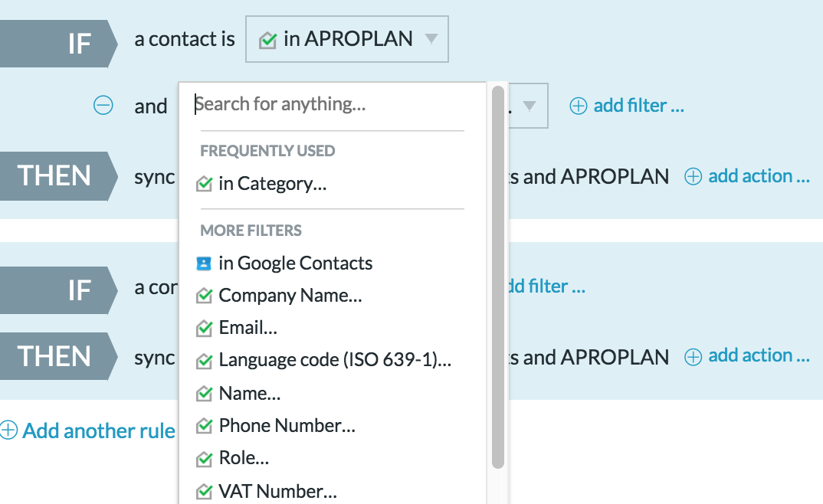The height and width of the screenshot is (504, 823).
Task: Pick the 'Email...' filter option
Action: pos(248,329)
